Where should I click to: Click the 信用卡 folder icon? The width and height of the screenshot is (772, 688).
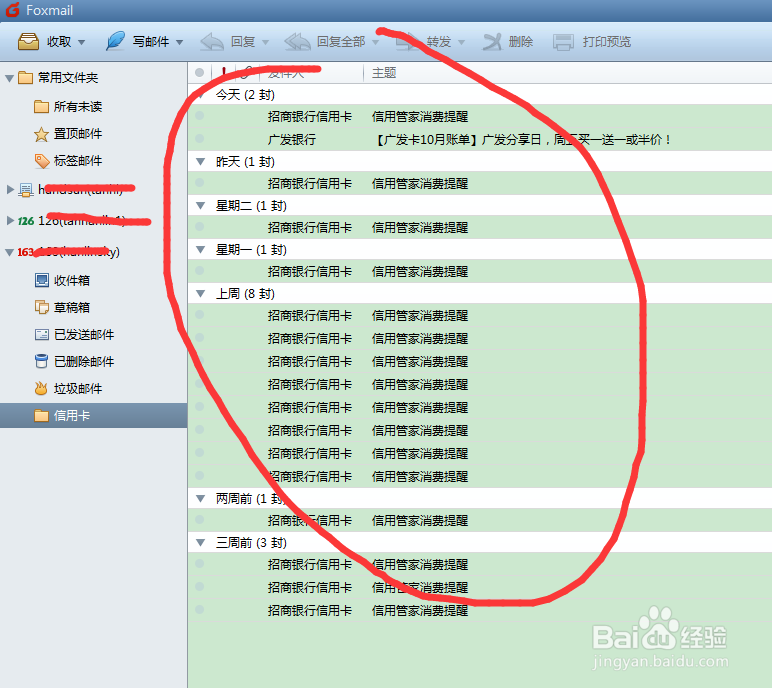pyautogui.click(x=41, y=416)
